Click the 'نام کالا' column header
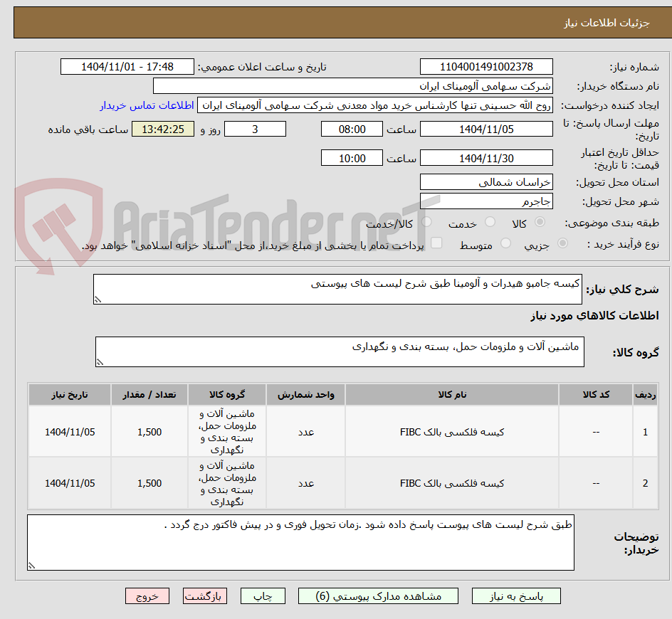Image resolution: width=672 pixels, height=619 pixels. [x=452, y=395]
